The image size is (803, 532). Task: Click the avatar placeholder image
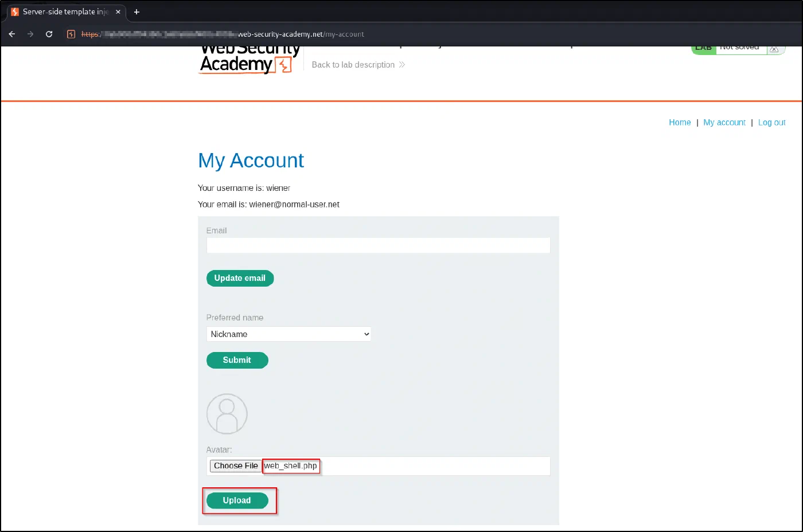click(x=227, y=414)
